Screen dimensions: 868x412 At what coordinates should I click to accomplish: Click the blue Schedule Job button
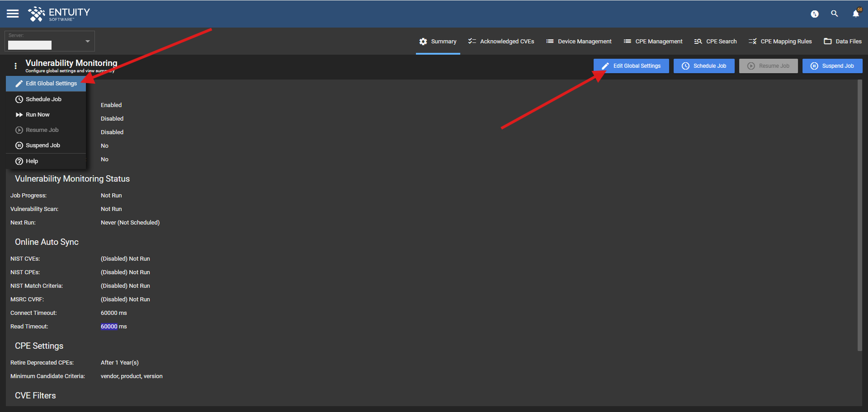tap(704, 66)
